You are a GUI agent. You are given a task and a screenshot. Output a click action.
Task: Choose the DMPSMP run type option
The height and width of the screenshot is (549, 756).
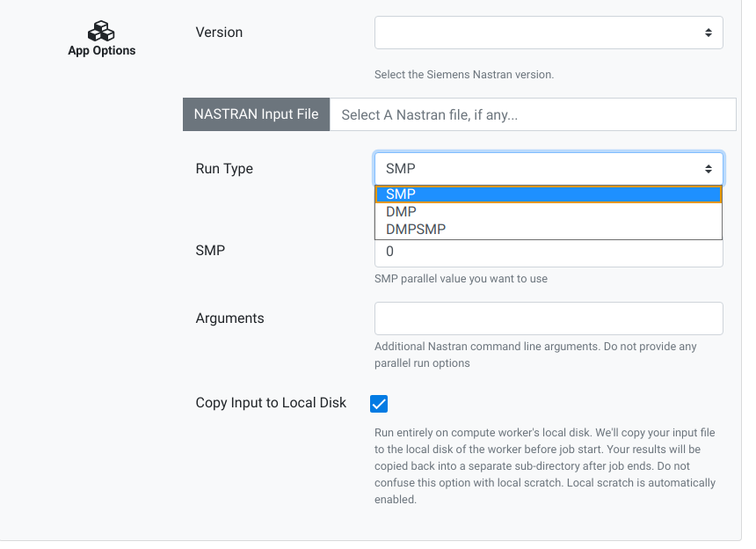click(549, 230)
